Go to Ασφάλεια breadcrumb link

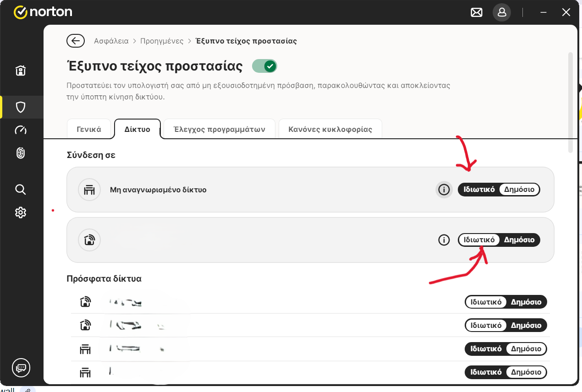pos(111,41)
